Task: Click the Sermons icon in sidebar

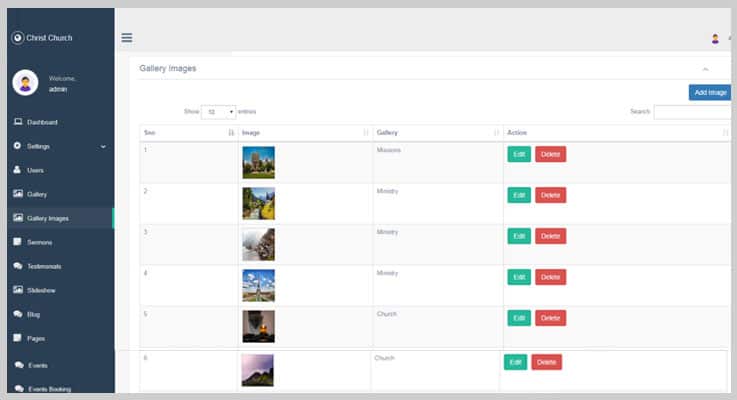Action: (x=17, y=242)
